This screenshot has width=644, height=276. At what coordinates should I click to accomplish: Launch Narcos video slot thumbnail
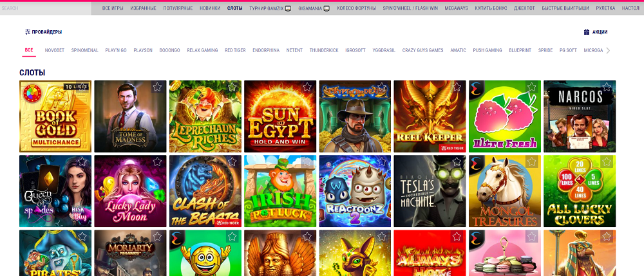(x=580, y=116)
